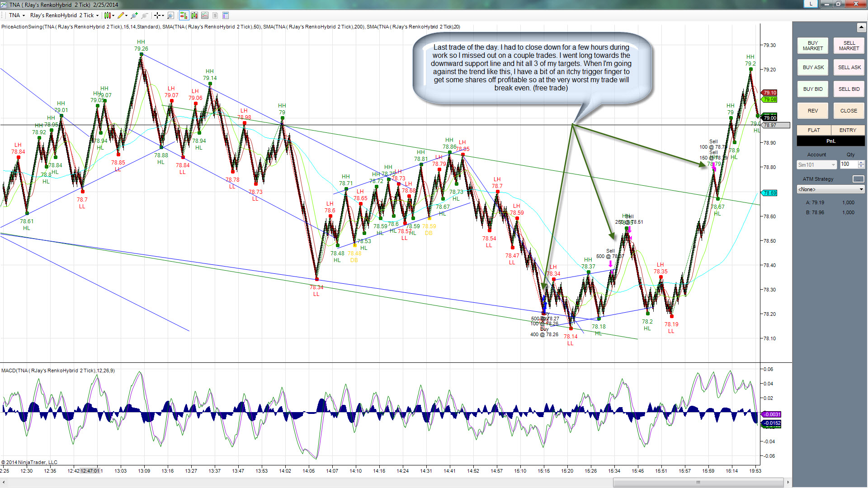Click the 78.34 LL swing low label
Image resolution: width=868 pixels, height=488 pixels.
click(316, 291)
